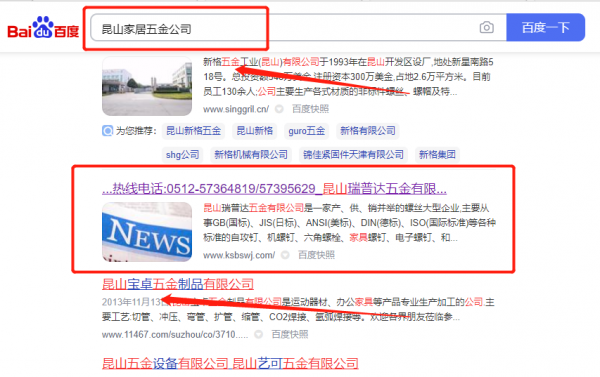The height and width of the screenshot is (377, 600).
Task: Select the 昆山新格五金 suggestion
Action: click(193, 131)
